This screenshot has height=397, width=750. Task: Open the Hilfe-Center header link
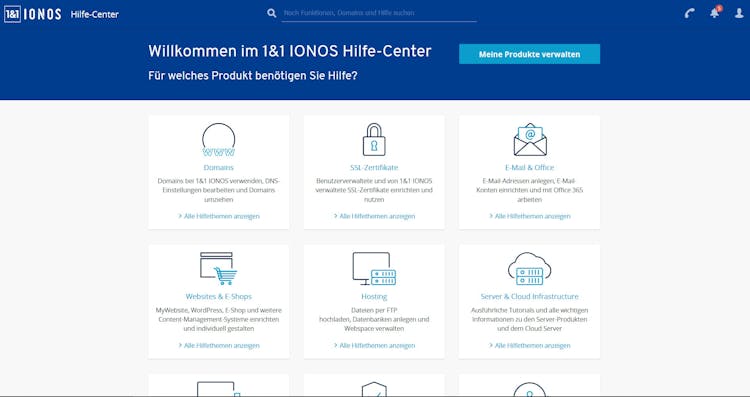click(95, 14)
